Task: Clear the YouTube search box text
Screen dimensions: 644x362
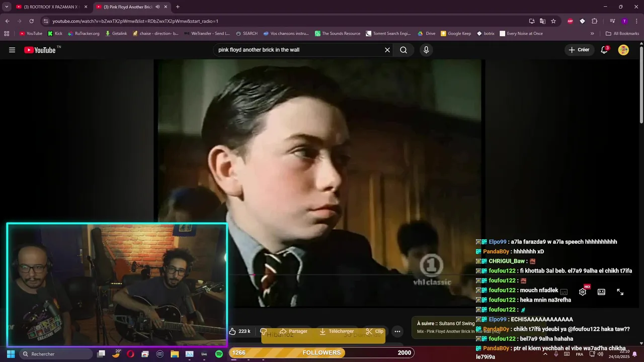Action: tap(387, 50)
